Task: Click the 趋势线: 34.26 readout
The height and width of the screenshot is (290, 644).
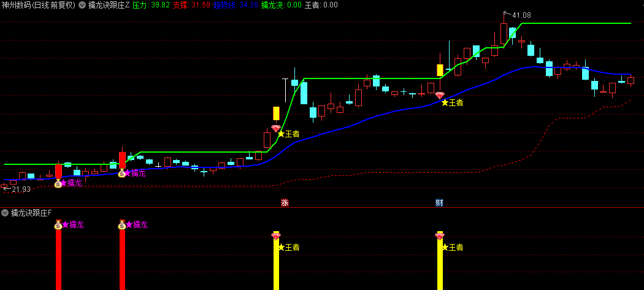Action: coord(236,5)
